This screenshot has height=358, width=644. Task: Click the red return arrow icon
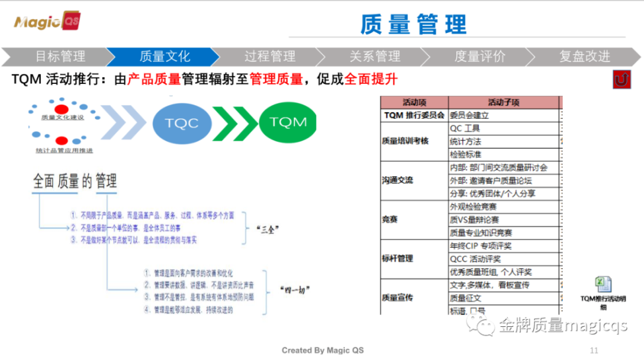(x=622, y=80)
